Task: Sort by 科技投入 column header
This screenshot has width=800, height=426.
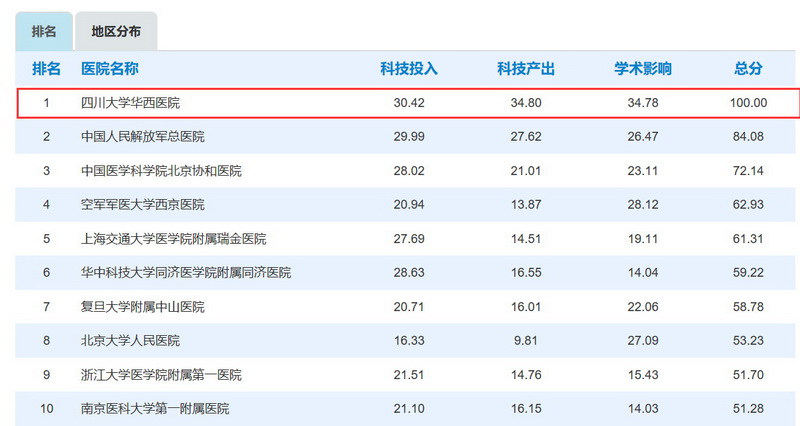Action: coord(409,68)
